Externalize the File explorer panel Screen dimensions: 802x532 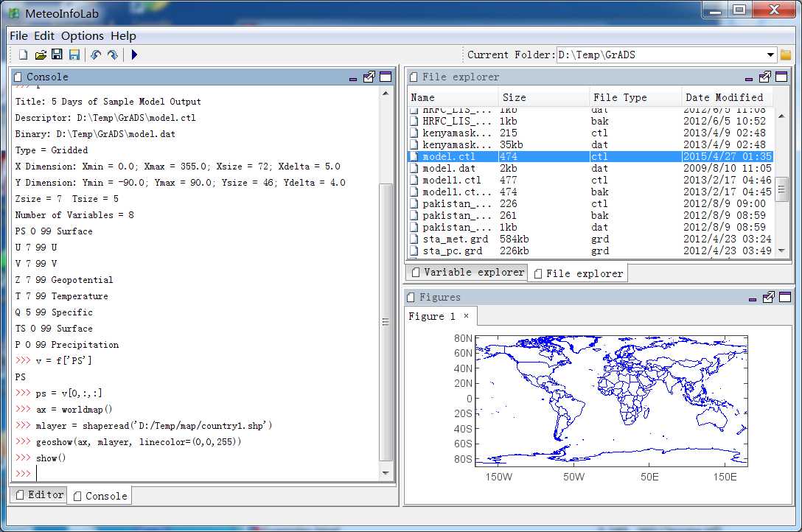click(765, 77)
